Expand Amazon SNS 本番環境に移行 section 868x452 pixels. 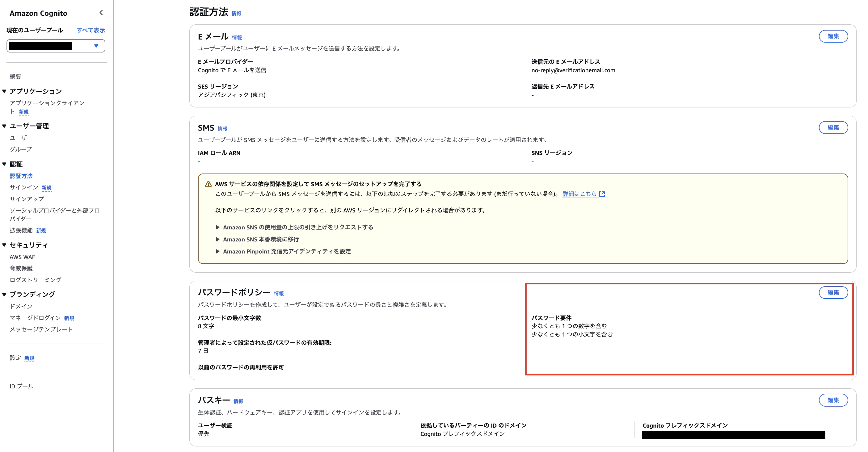click(x=218, y=240)
